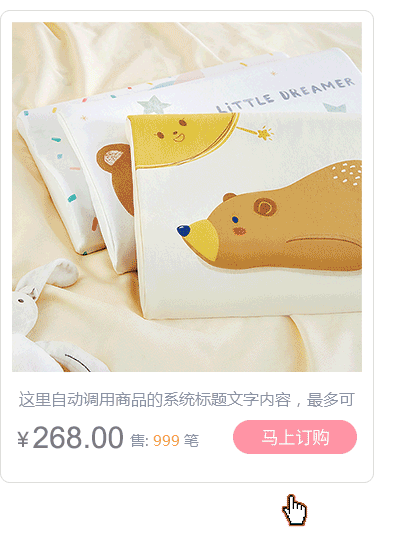
Task: Click the hand pointer cursor icon
Action: pos(294,510)
